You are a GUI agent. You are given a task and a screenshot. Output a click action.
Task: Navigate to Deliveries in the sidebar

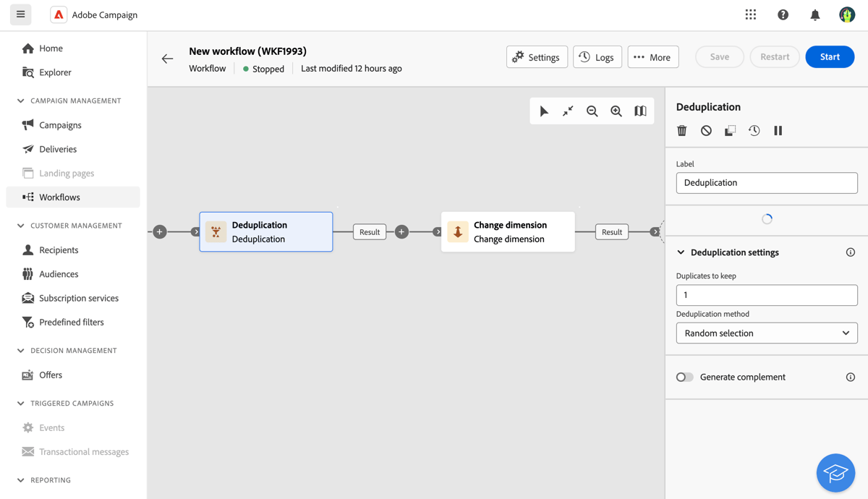coord(61,149)
